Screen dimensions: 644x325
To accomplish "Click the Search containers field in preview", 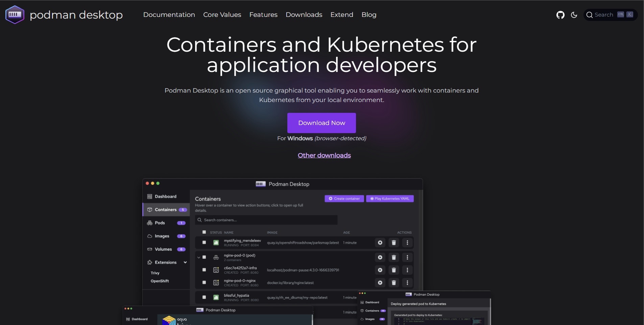I will point(266,220).
